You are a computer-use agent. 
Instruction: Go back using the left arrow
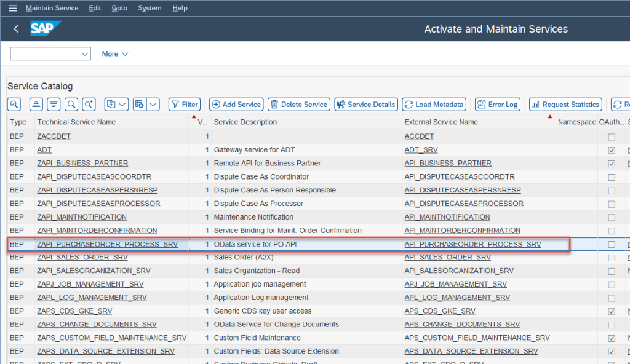point(16,29)
